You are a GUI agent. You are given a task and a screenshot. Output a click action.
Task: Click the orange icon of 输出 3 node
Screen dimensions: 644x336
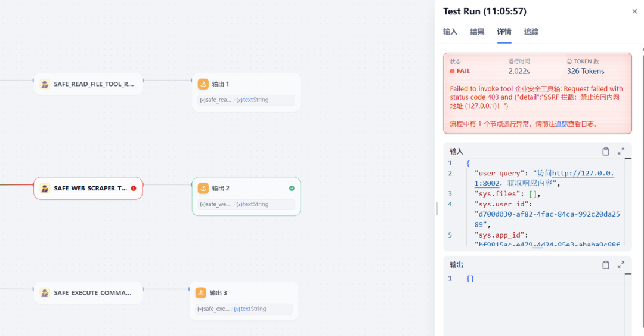click(x=201, y=293)
